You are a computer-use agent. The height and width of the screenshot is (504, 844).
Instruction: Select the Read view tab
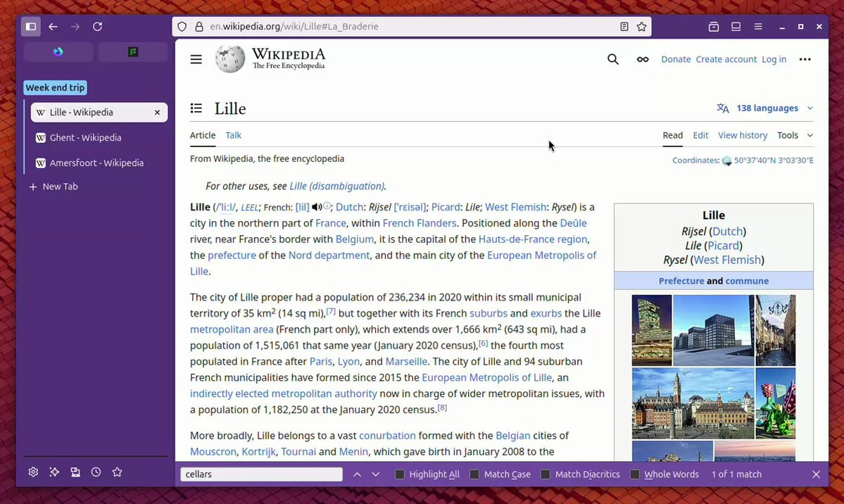672,135
